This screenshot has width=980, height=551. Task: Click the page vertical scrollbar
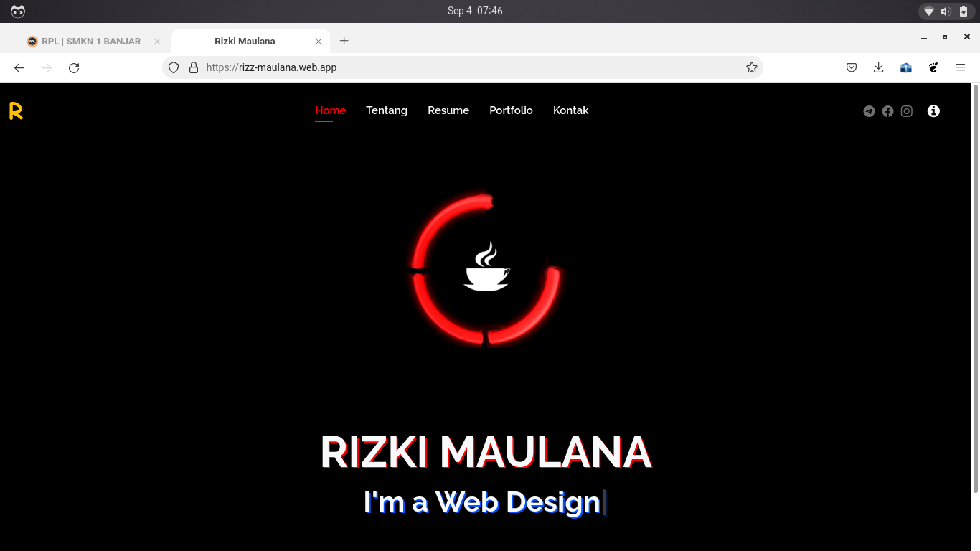pos(975,287)
